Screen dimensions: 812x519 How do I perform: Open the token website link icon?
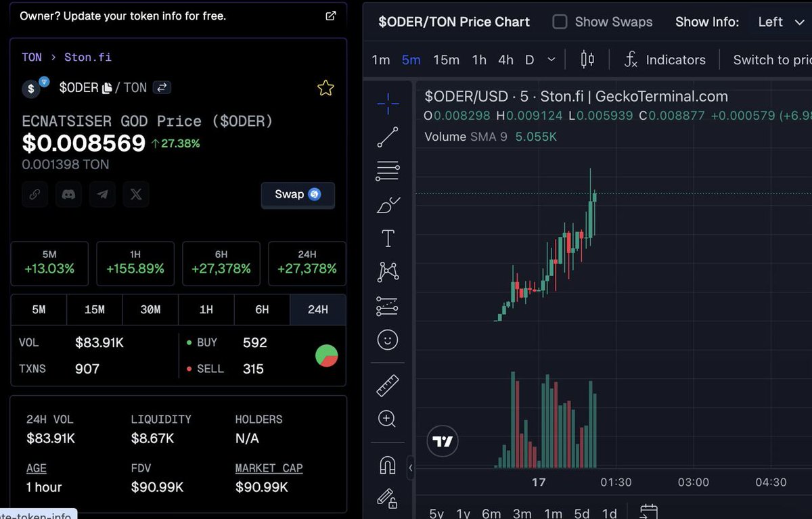click(35, 194)
